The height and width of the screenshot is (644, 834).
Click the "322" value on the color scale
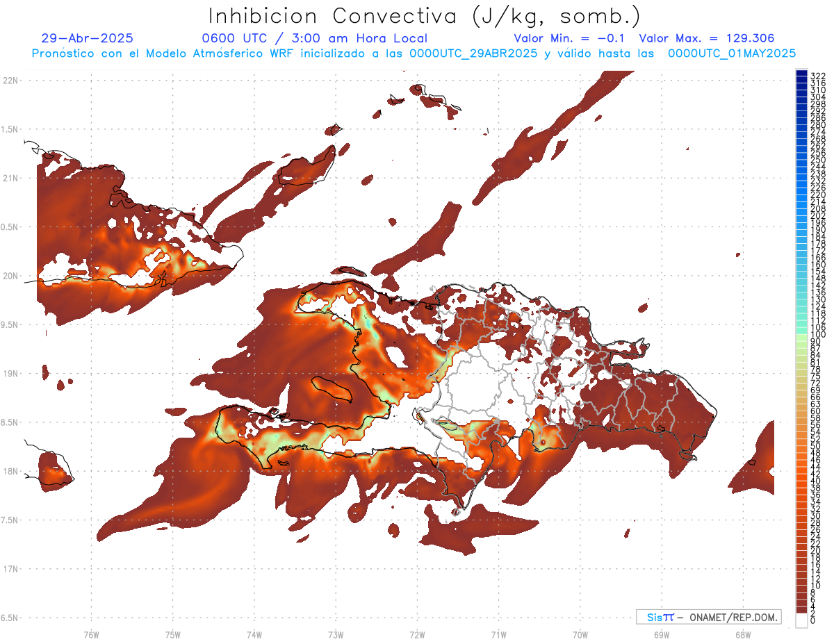(x=817, y=76)
